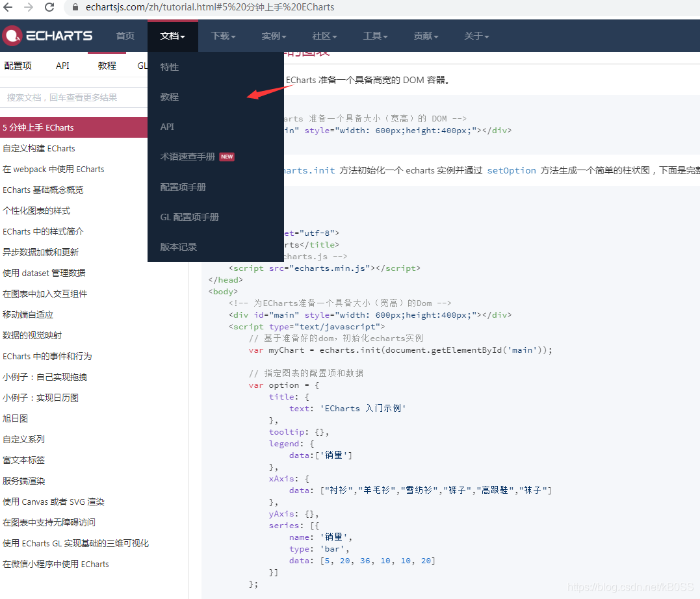Open ECharts 中的样式简介

(43, 232)
